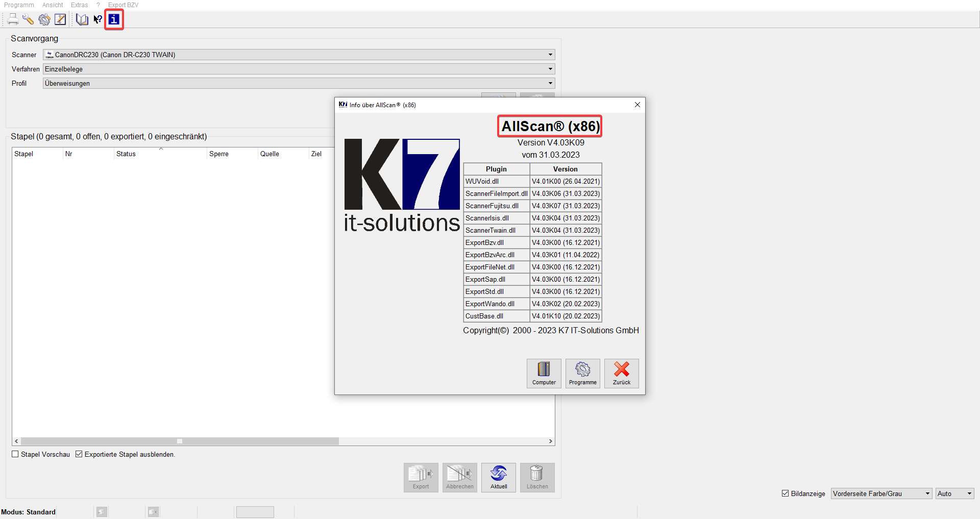The image size is (980, 519).
Task: Open the Scanner dropdown
Action: coord(299,55)
